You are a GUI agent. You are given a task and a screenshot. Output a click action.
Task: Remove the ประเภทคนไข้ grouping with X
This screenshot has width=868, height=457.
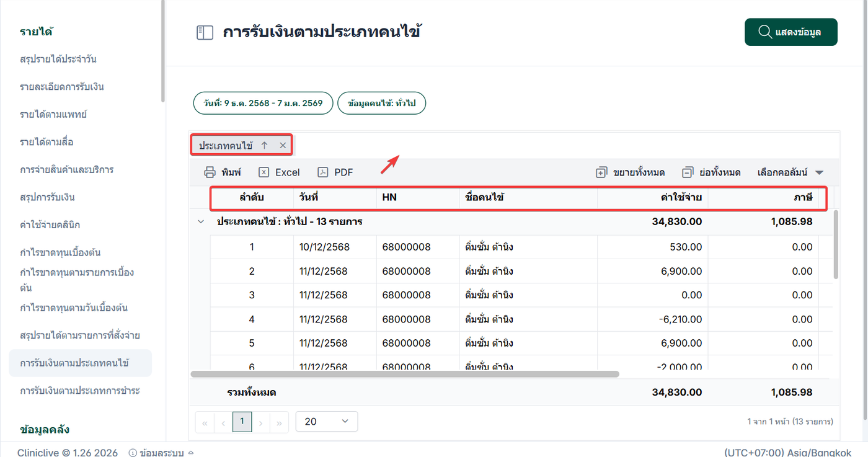click(x=283, y=145)
